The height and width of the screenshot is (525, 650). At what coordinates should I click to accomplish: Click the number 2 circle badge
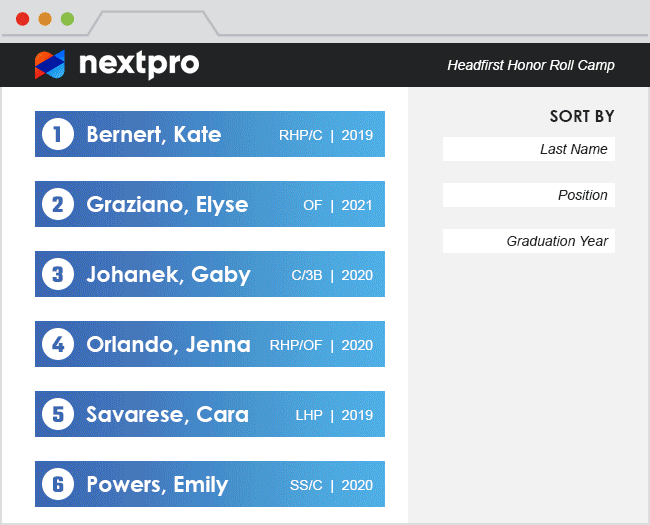click(58, 204)
